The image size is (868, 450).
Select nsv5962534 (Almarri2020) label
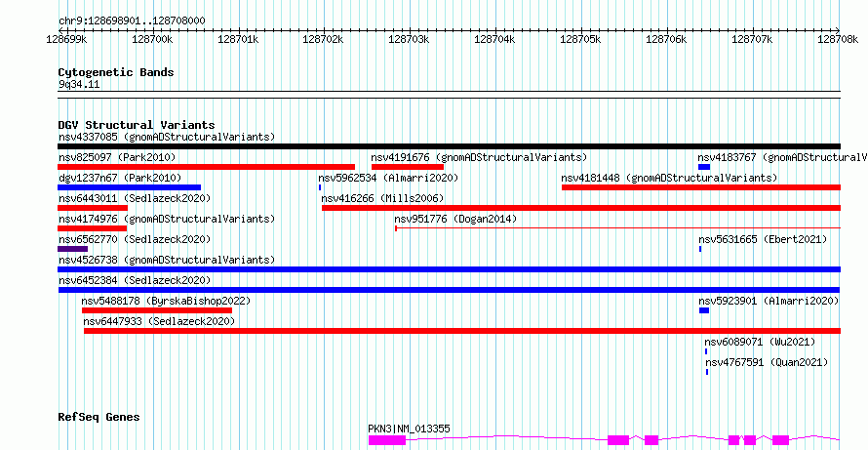388,178
